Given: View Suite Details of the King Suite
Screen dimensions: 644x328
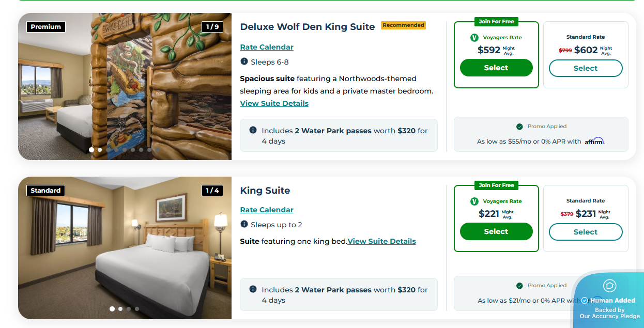Looking at the screenshot, I should [x=381, y=241].
